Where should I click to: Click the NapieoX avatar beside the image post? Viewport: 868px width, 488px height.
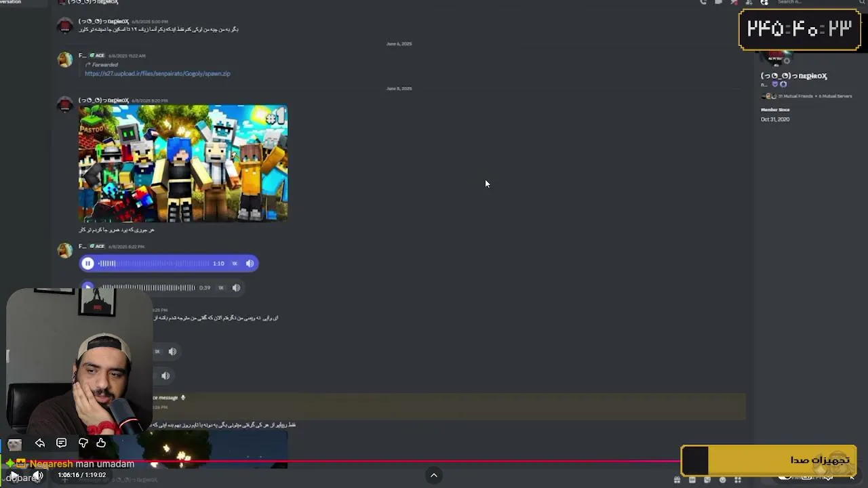(x=65, y=104)
